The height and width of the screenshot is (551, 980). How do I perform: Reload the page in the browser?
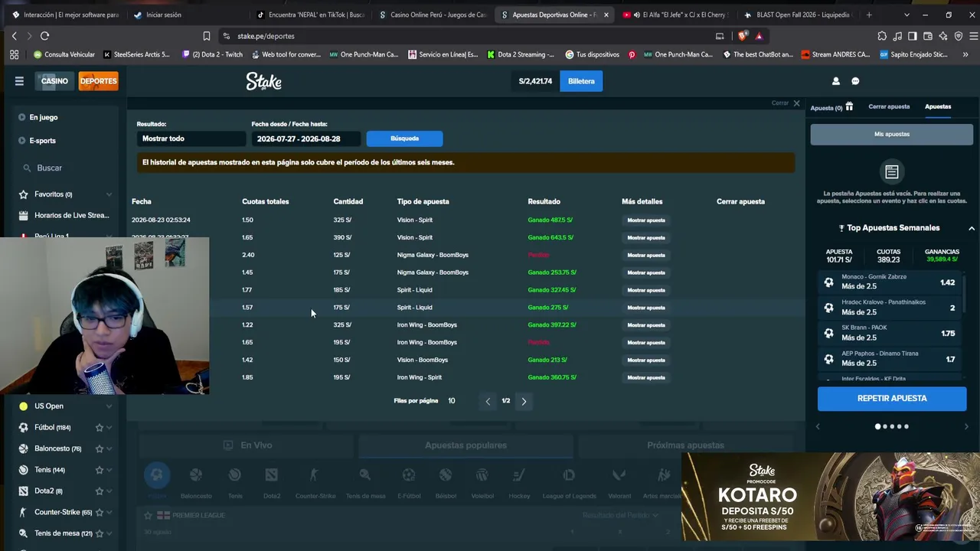(44, 36)
